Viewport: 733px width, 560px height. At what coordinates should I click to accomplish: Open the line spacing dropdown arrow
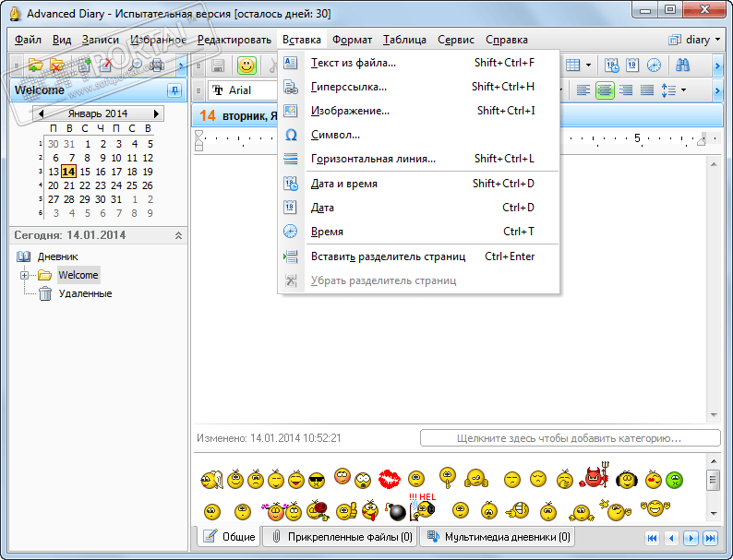click(x=683, y=90)
